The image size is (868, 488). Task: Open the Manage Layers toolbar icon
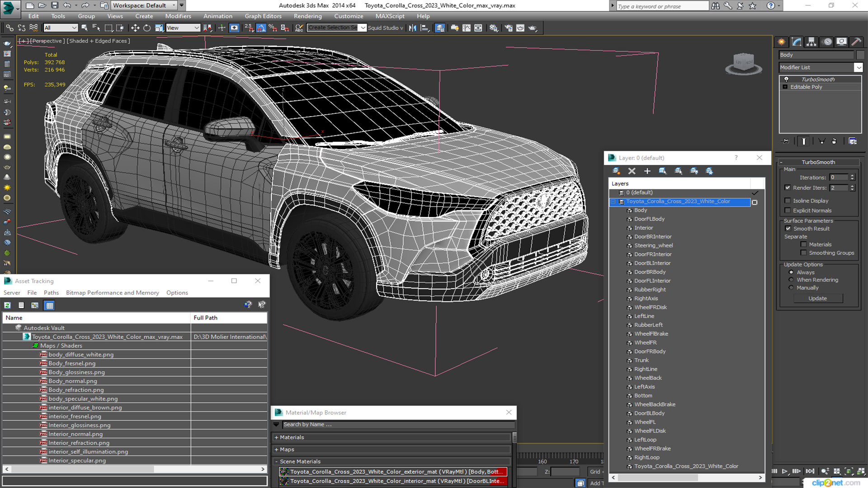(x=439, y=28)
